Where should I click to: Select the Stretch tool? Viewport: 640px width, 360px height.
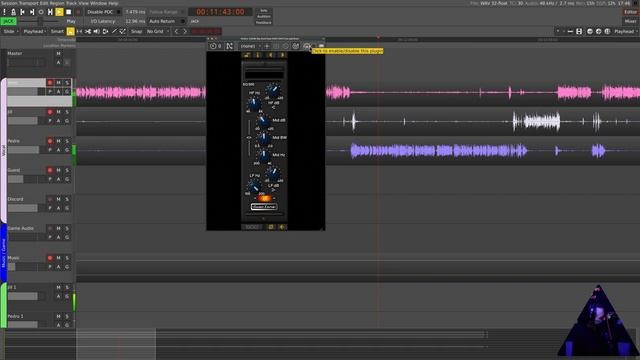[105, 31]
